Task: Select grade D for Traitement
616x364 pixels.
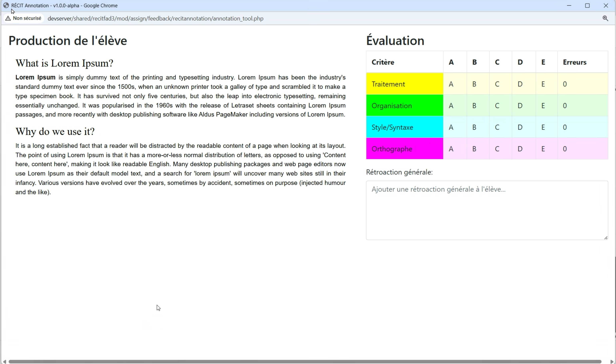Action: coord(520,84)
